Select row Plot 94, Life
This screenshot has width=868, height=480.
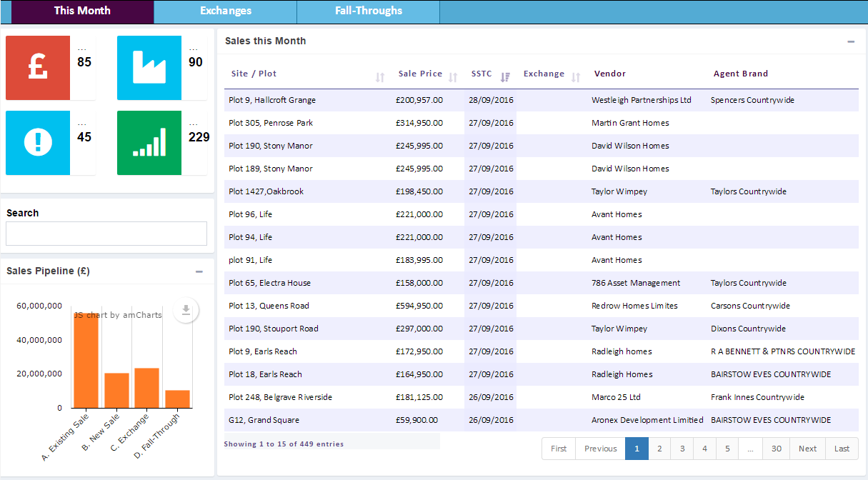(x=542, y=237)
